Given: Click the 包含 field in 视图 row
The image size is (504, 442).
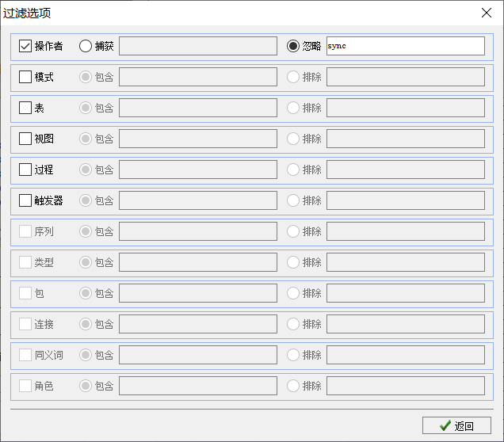Looking at the screenshot, I should coord(198,139).
